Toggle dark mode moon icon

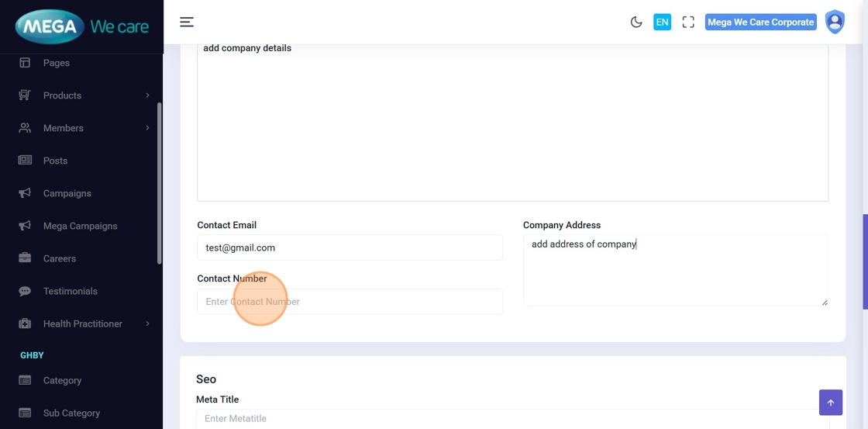click(636, 22)
